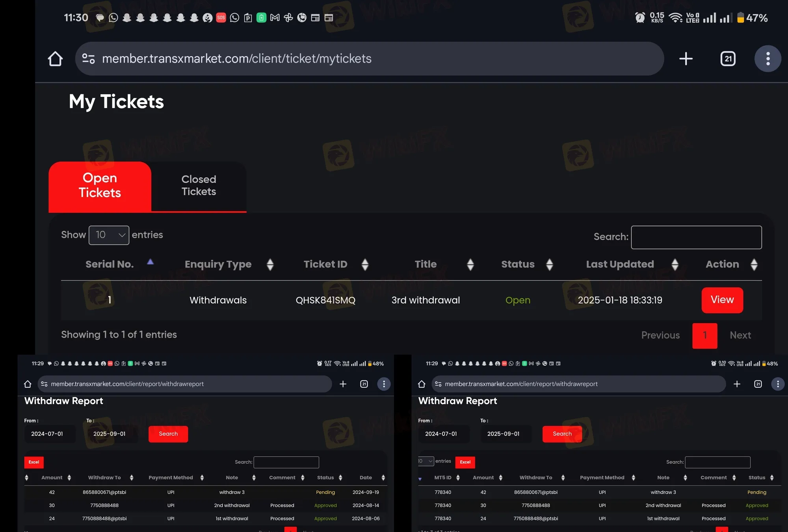Select page 1 in pagination
The width and height of the screenshot is (788, 532).
click(704, 335)
